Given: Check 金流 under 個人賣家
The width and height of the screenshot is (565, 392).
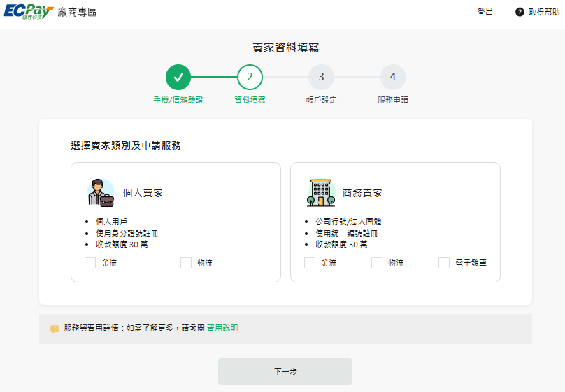Looking at the screenshot, I should (x=90, y=263).
